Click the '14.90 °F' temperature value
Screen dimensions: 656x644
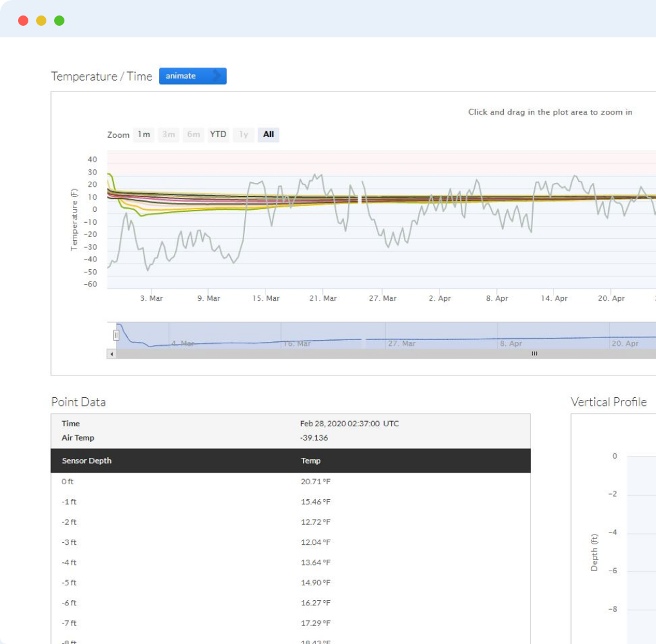[316, 583]
